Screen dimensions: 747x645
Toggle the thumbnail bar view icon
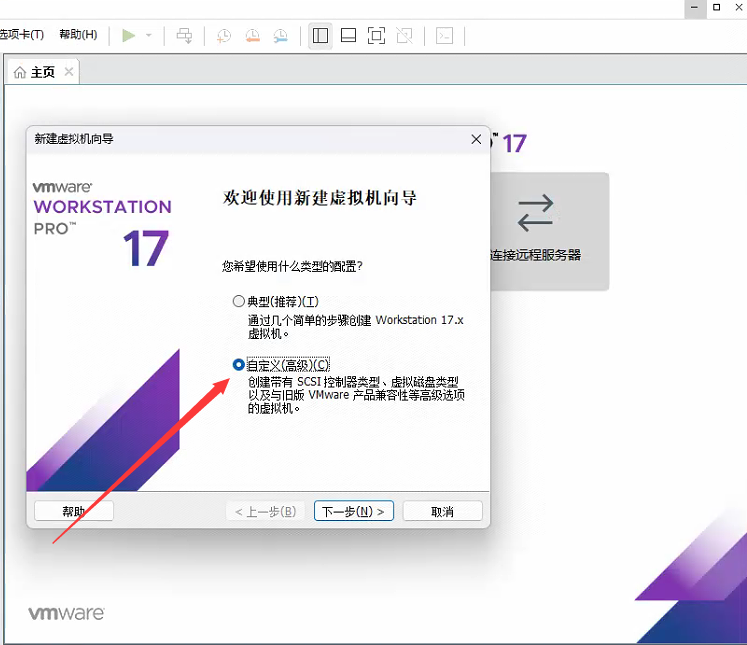coord(348,36)
